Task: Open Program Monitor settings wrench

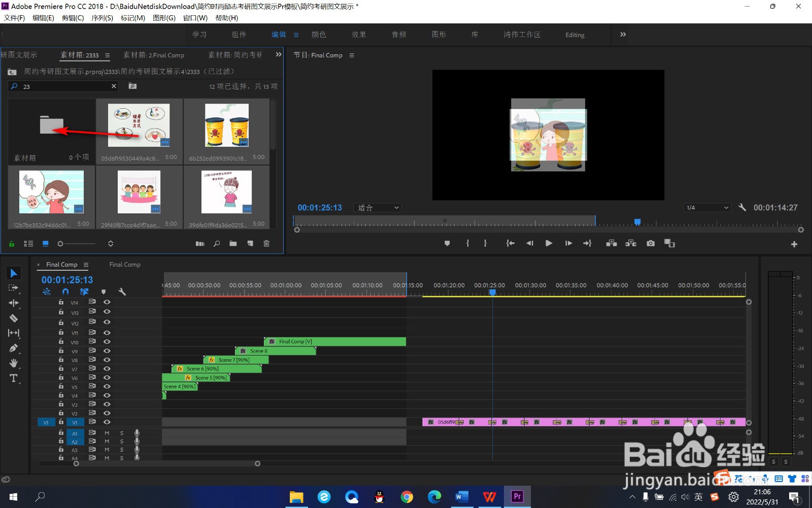Action: [x=742, y=207]
